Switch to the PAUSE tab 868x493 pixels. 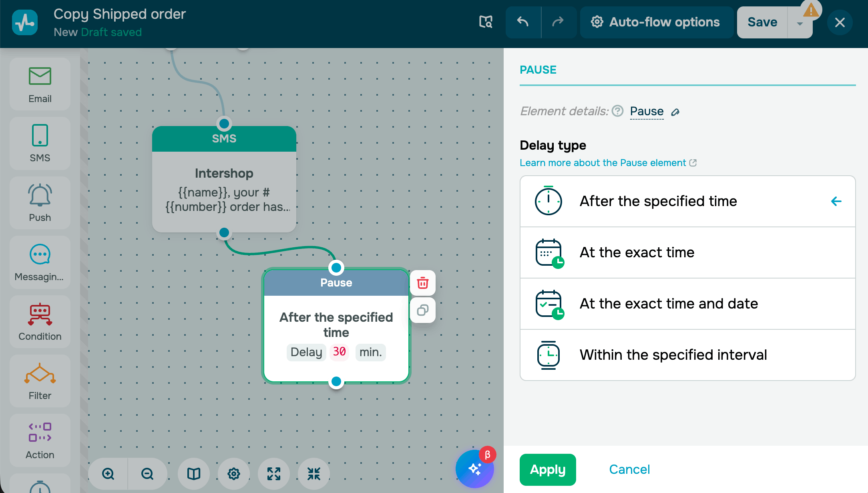538,70
